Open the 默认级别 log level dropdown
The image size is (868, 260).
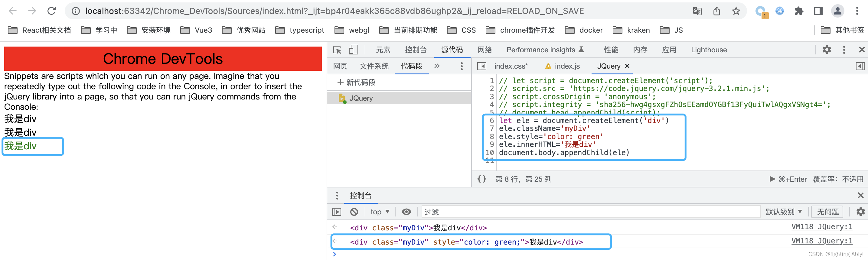point(783,212)
